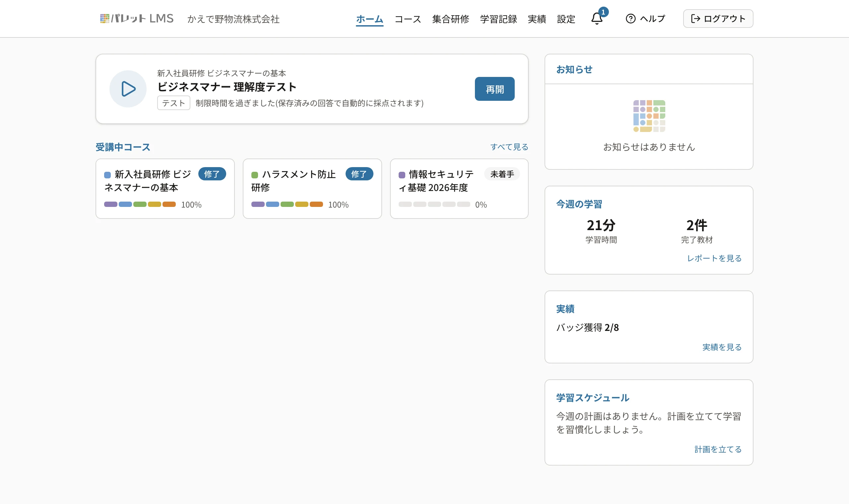Open レポートを見る link
This screenshot has height=504, width=849.
click(x=714, y=258)
